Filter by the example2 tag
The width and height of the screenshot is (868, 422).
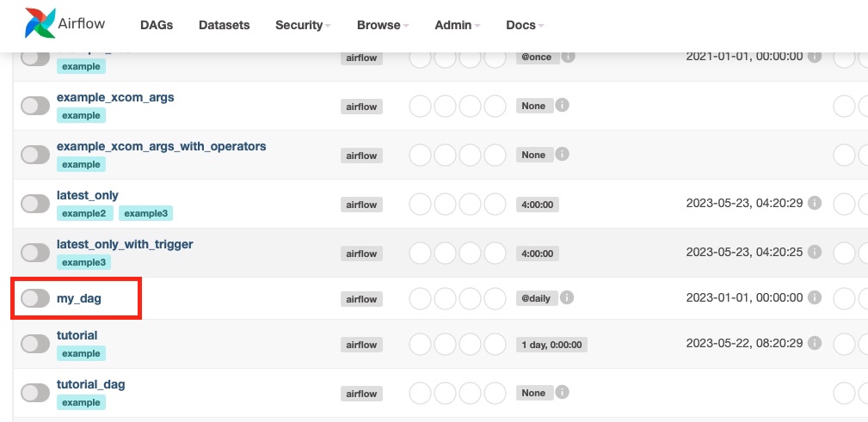pyautogui.click(x=84, y=213)
